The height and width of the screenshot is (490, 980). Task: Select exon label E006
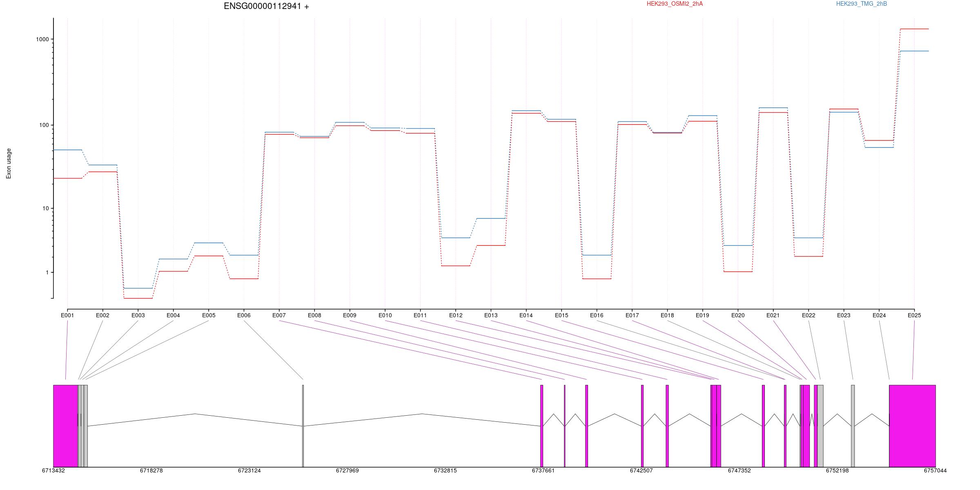(244, 315)
